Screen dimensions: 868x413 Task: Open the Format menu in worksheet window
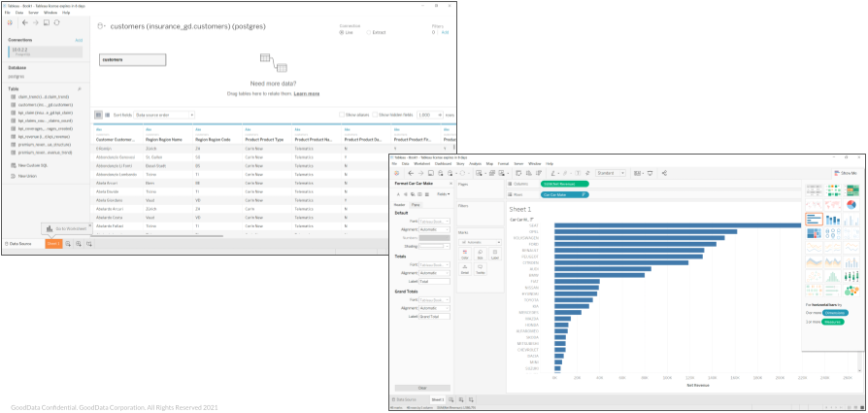pos(503,163)
